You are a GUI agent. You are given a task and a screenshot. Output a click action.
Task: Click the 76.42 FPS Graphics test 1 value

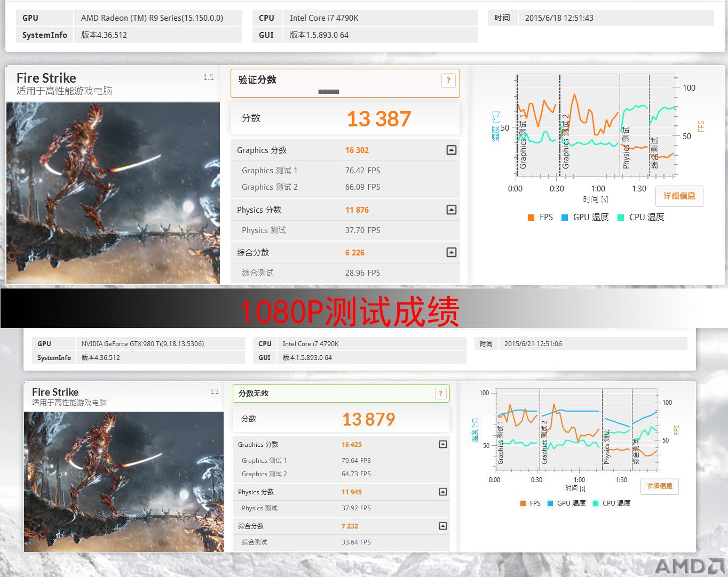click(x=363, y=170)
